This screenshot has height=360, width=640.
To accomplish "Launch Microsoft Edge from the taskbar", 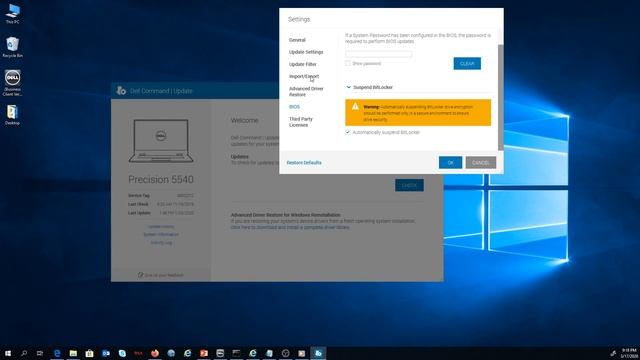I will pyautogui.click(x=57, y=353).
